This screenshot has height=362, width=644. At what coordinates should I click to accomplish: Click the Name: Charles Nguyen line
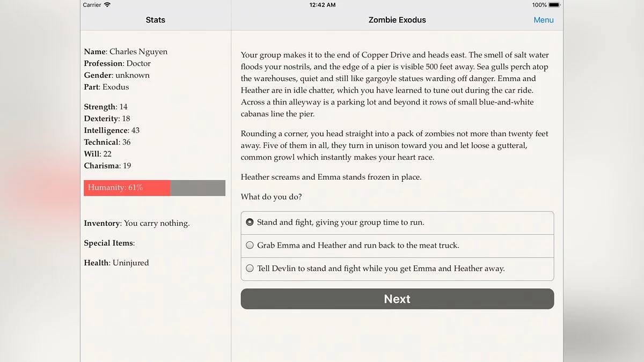[126, 52]
